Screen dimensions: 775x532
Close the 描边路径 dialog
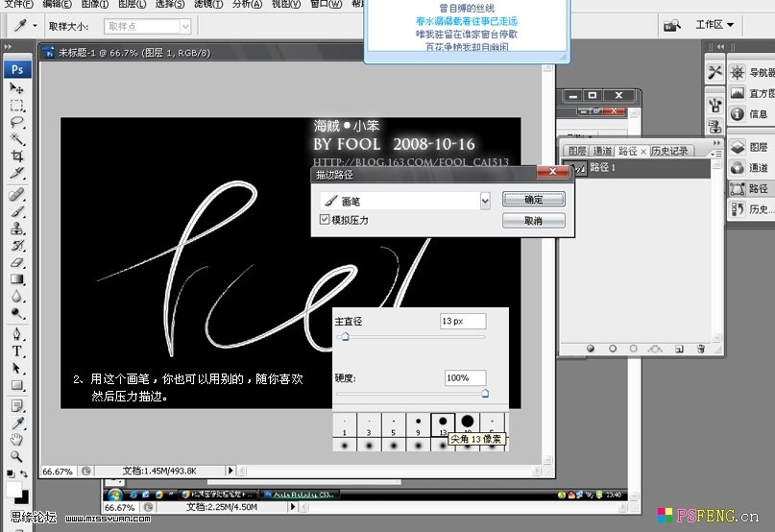552,172
